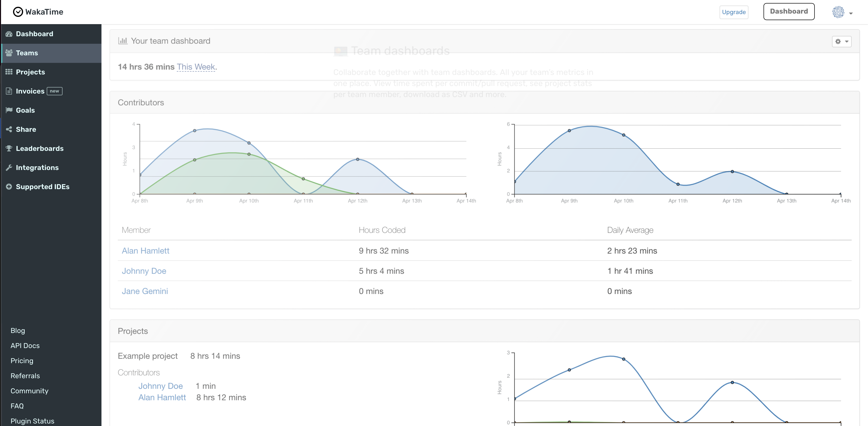Click the Share icon in sidebar

(x=9, y=129)
